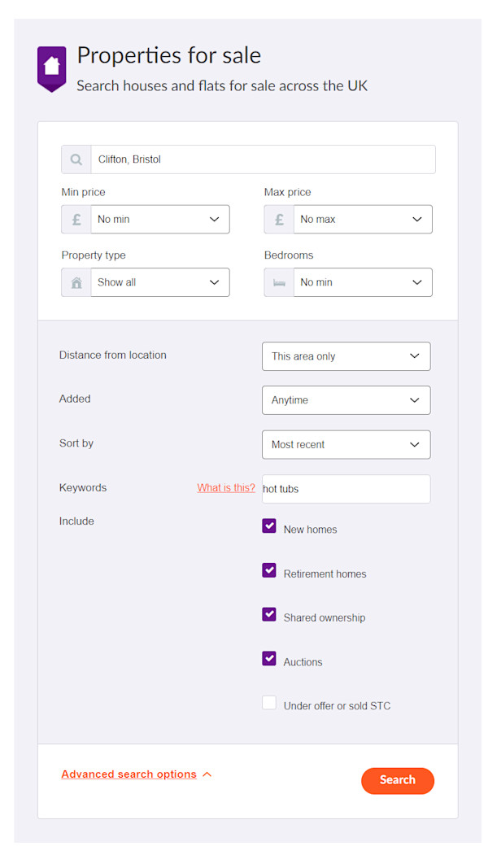Uncheck the Retirement homes checkbox
The width and height of the screenshot is (488, 868).
[x=269, y=570]
